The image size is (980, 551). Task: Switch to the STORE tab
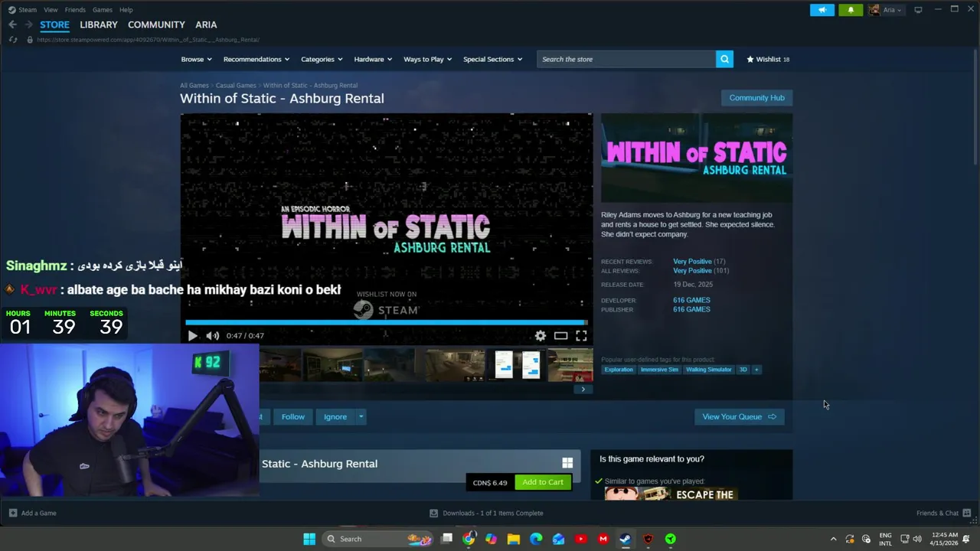pyautogui.click(x=54, y=24)
